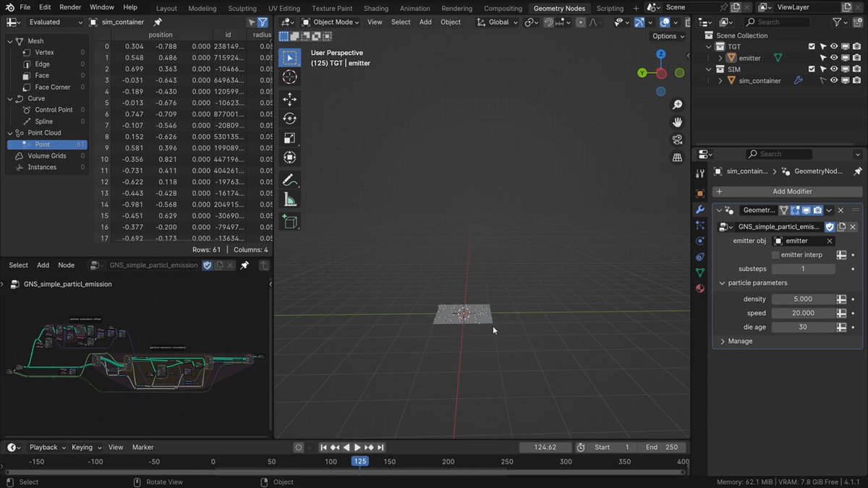Toggle TGT collection exclude checkbox

pos(812,46)
